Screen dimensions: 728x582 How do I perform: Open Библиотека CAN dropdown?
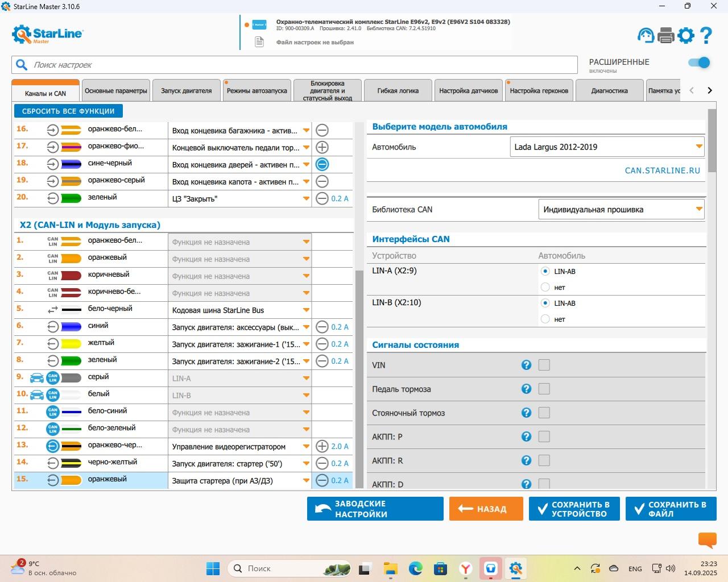[621, 209]
